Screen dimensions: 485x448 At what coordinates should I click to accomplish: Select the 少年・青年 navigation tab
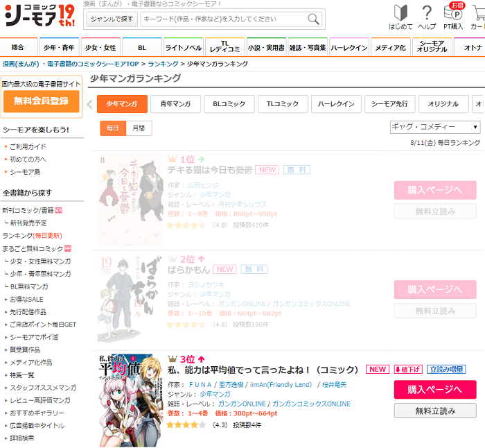point(59,47)
